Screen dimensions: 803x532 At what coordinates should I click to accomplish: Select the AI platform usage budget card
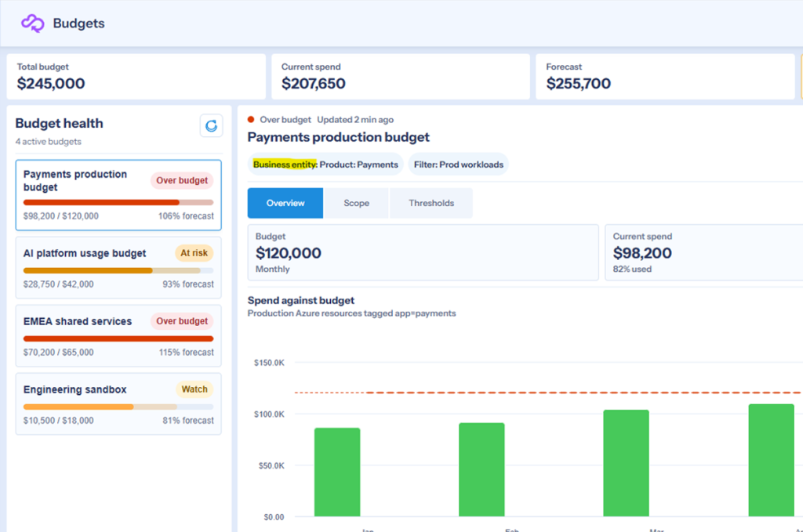point(118,267)
